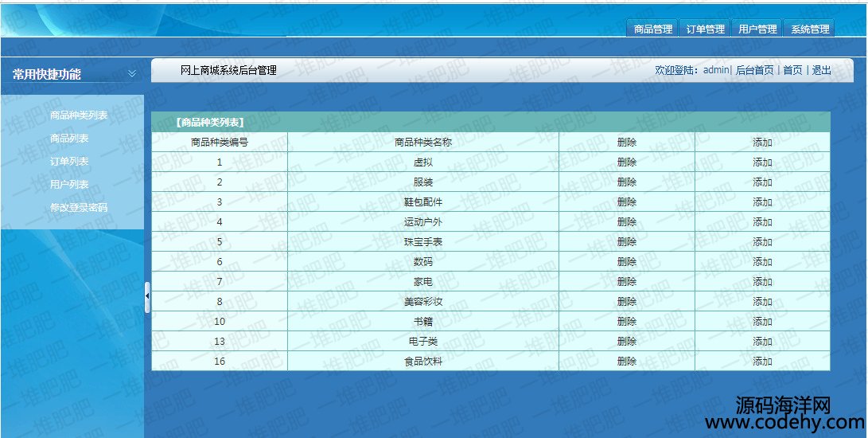This screenshot has height=438, width=868.
Task: Click 添加 in the 鞋包配件 row
Action: coord(762,202)
